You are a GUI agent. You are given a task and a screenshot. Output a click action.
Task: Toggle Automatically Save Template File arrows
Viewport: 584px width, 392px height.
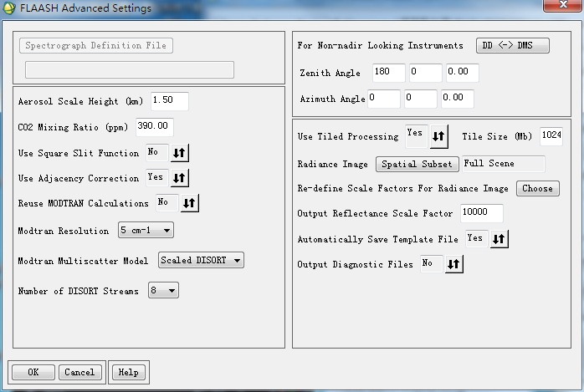pos(499,239)
